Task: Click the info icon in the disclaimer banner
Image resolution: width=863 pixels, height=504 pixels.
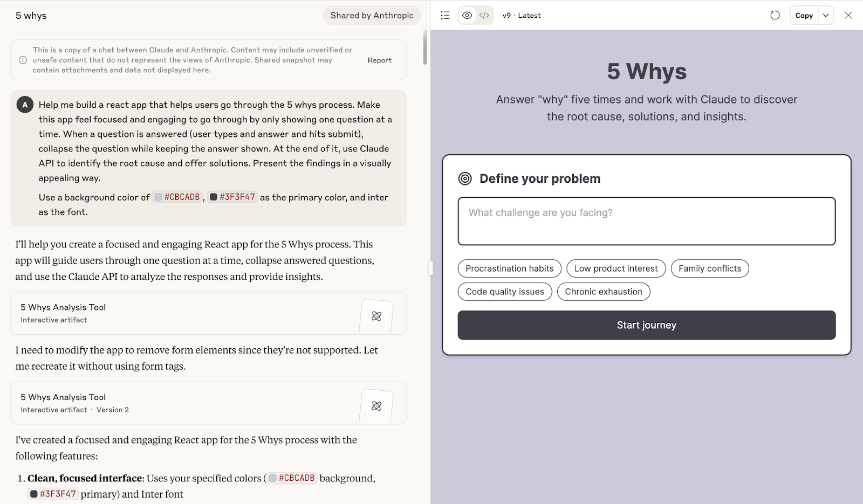Action: [x=22, y=60]
